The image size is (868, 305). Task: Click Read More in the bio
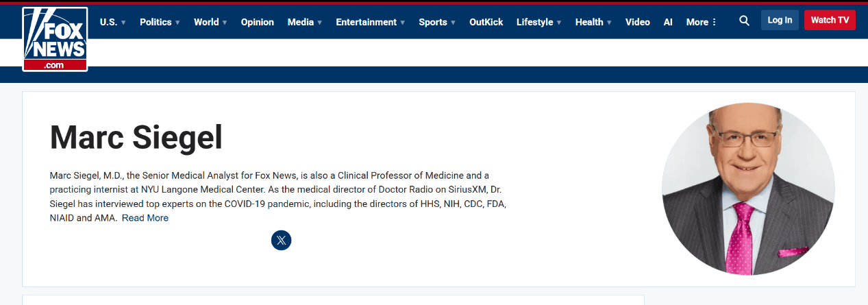pos(145,218)
